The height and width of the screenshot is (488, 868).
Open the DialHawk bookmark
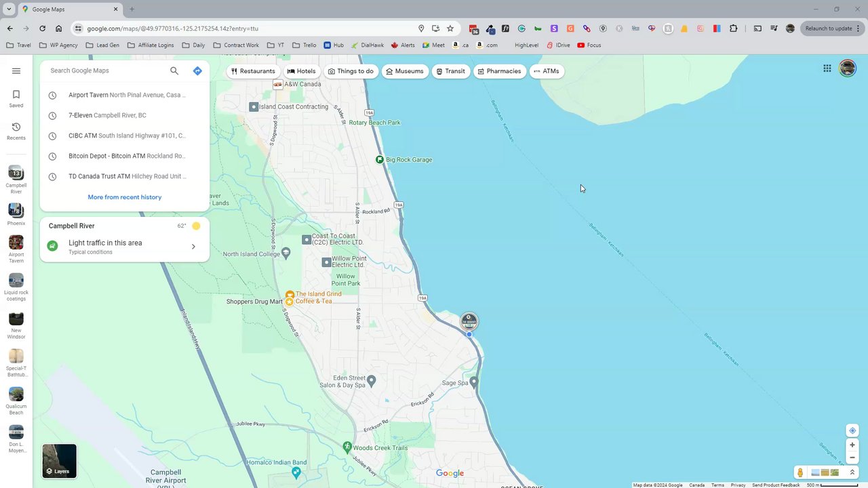[x=367, y=45]
